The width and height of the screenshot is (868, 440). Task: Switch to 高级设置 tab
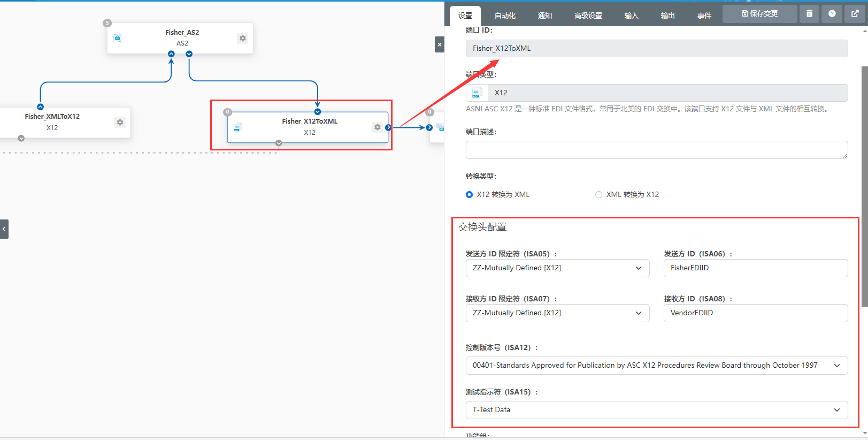click(x=588, y=16)
